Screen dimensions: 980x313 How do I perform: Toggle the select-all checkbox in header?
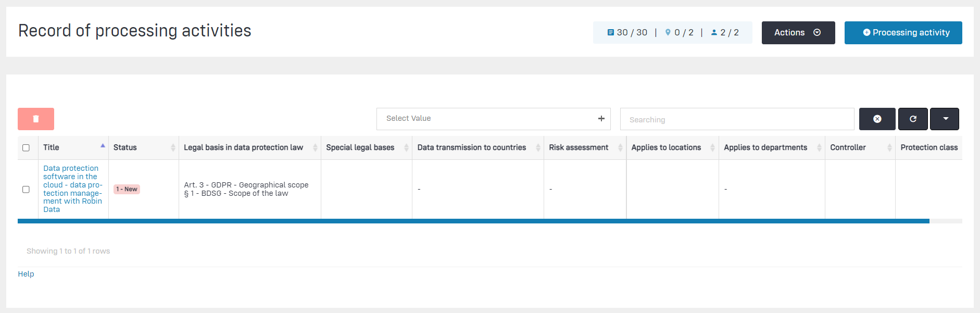point(26,148)
